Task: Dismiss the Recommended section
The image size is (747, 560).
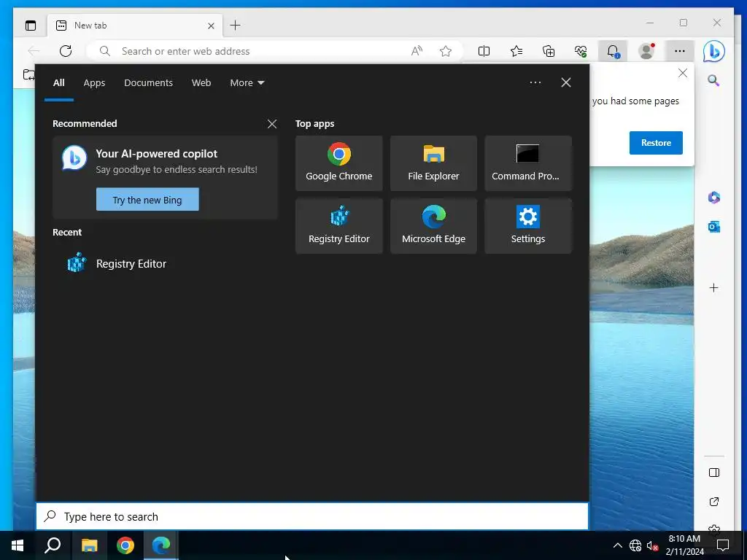Action: 272,124
